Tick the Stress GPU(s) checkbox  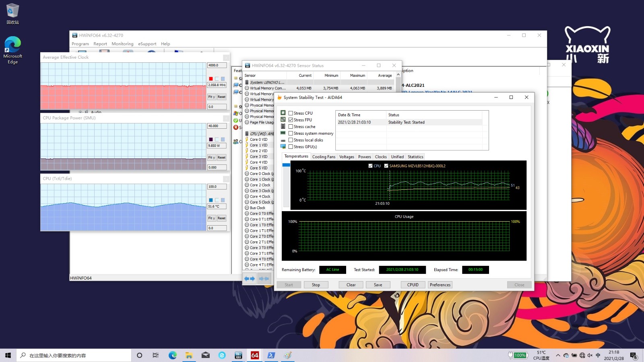[291, 147]
